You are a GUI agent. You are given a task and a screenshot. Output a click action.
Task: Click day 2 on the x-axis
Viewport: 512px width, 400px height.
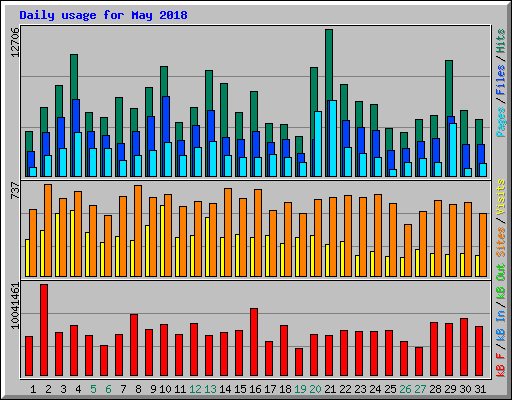point(48,389)
